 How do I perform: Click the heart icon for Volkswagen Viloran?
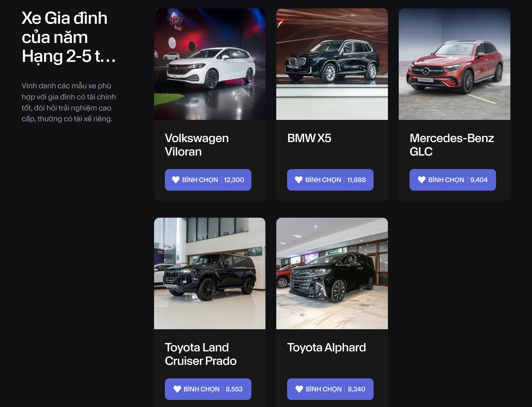[x=176, y=180]
